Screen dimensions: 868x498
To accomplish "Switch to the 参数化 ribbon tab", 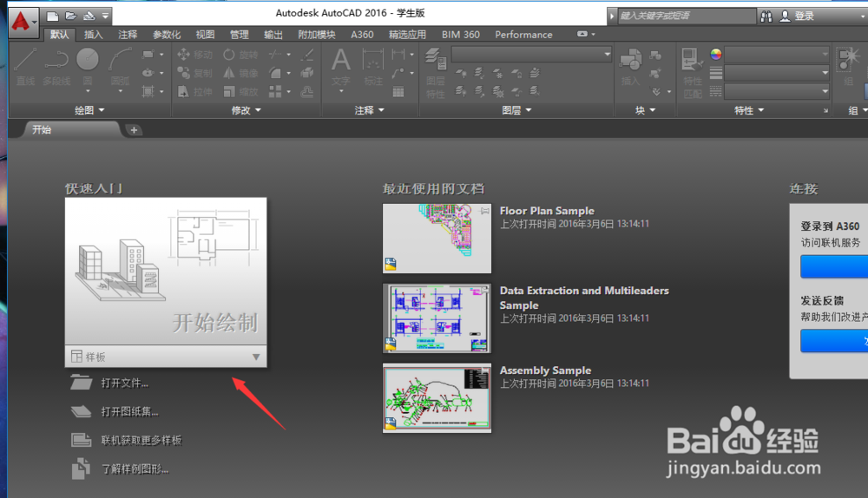I will [167, 35].
